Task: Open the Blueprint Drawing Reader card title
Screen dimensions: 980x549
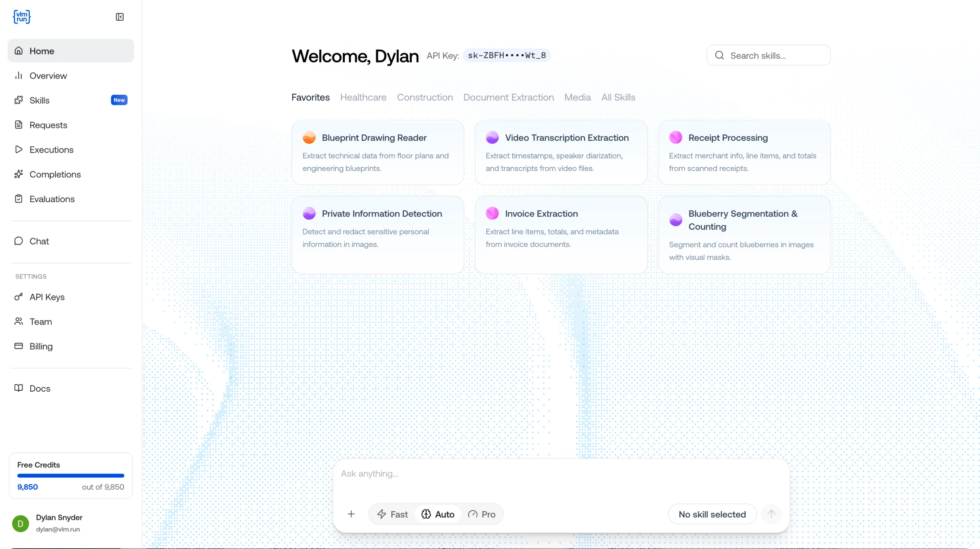Action: coord(374,137)
